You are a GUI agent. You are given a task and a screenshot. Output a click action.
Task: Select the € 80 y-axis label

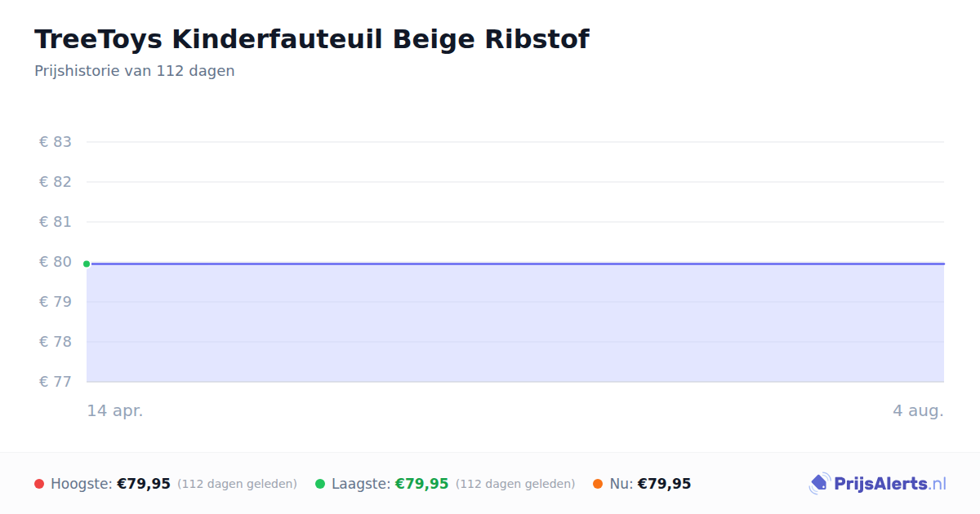point(56,262)
